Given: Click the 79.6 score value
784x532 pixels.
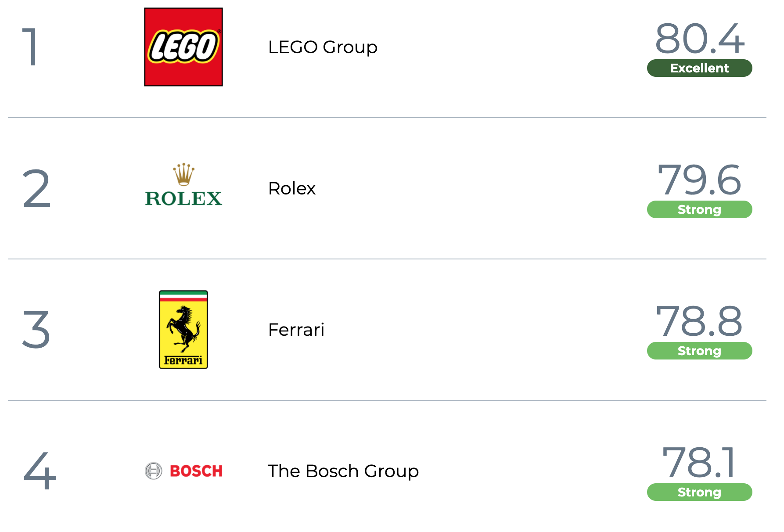Looking at the screenshot, I should click(x=700, y=180).
